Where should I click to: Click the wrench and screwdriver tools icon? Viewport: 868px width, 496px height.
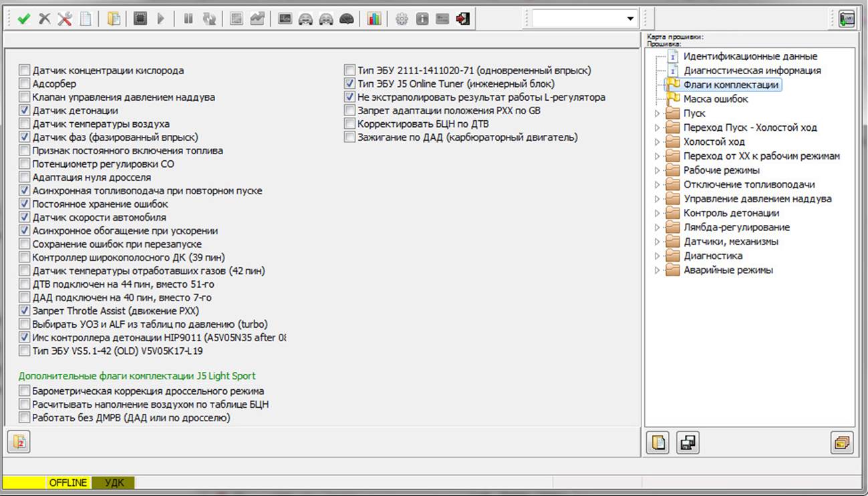click(x=65, y=19)
